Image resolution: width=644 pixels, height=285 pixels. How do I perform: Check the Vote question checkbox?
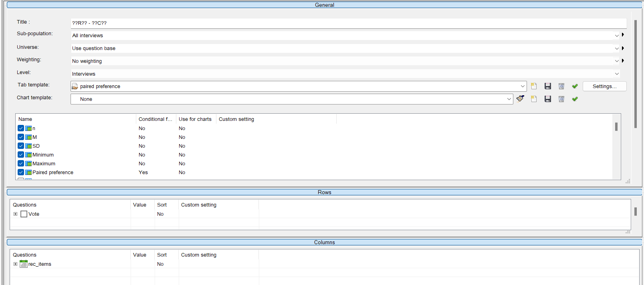click(x=24, y=214)
